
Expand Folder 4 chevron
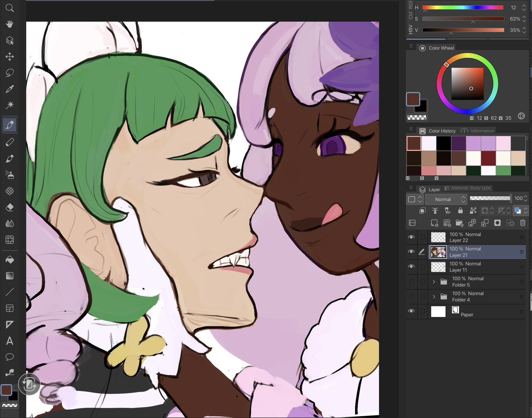434,297
